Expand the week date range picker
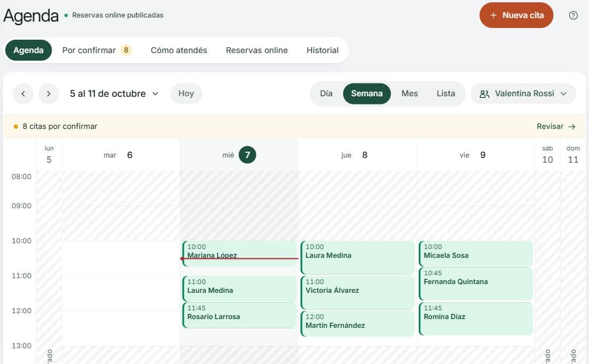The width and height of the screenshot is (589, 364). tap(114, 93)
